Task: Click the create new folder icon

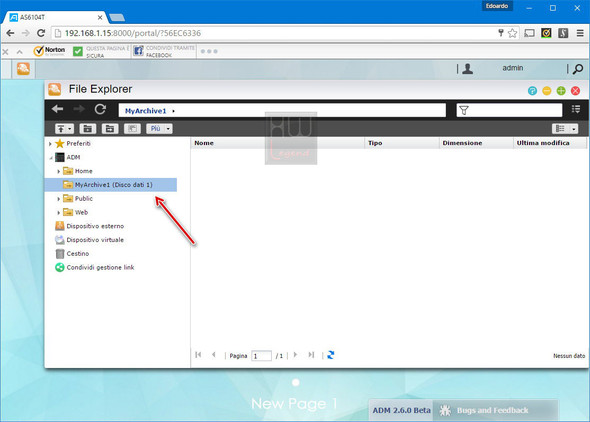Action: [88, 129]
